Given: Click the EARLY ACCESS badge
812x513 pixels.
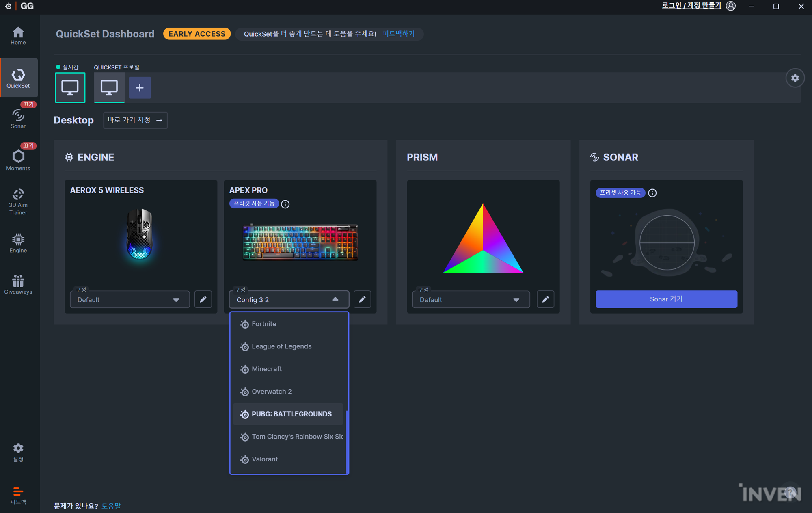Looking at the screenshot, I should [197, 34].
